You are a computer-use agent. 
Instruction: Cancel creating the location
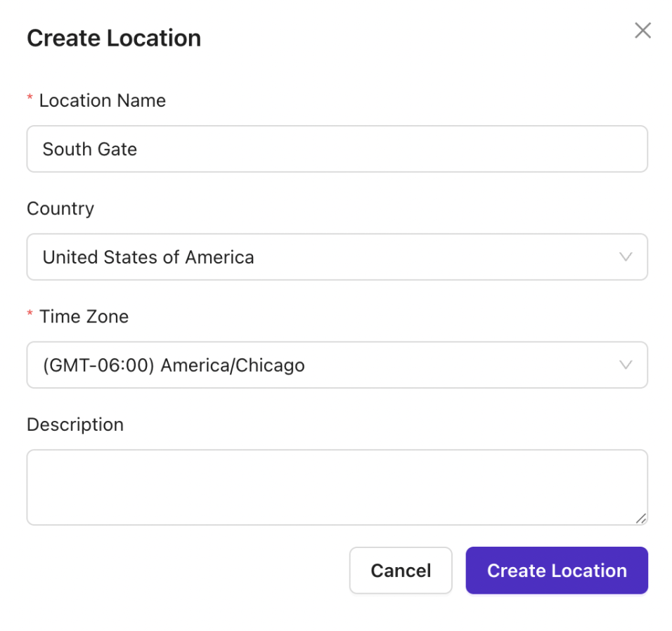pyautogui.click(x=401, y=570)
